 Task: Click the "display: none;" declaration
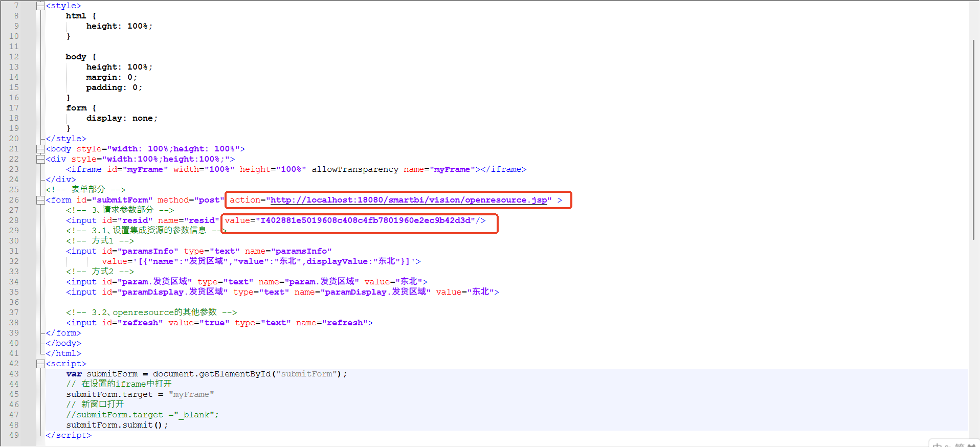[x=122, y=118]
